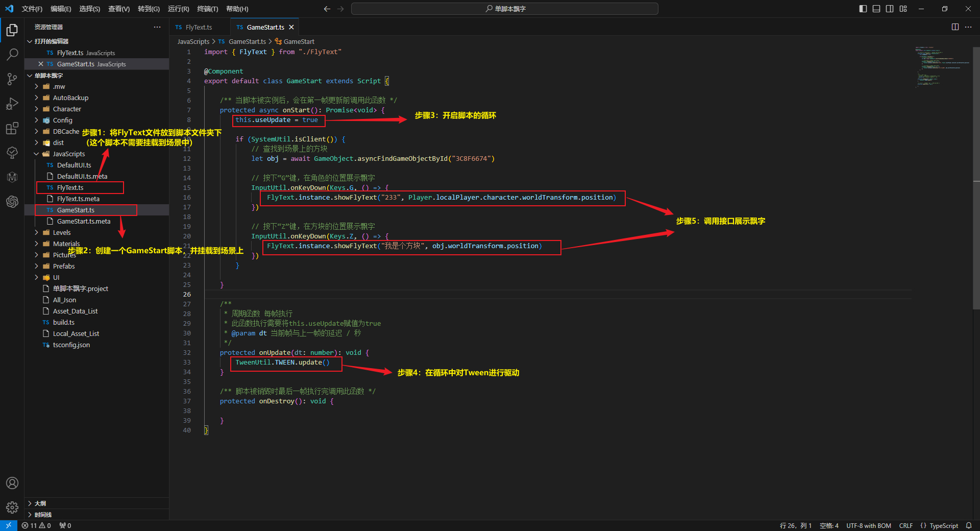Change line position via 行 26, 列 1
This screenshot has height=531, width=980.
point(795,525)
